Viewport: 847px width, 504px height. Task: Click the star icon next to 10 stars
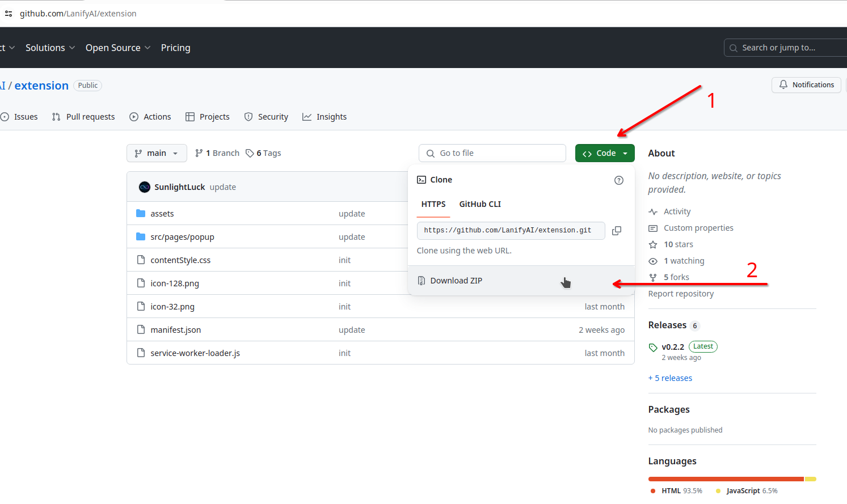point(653,245)
